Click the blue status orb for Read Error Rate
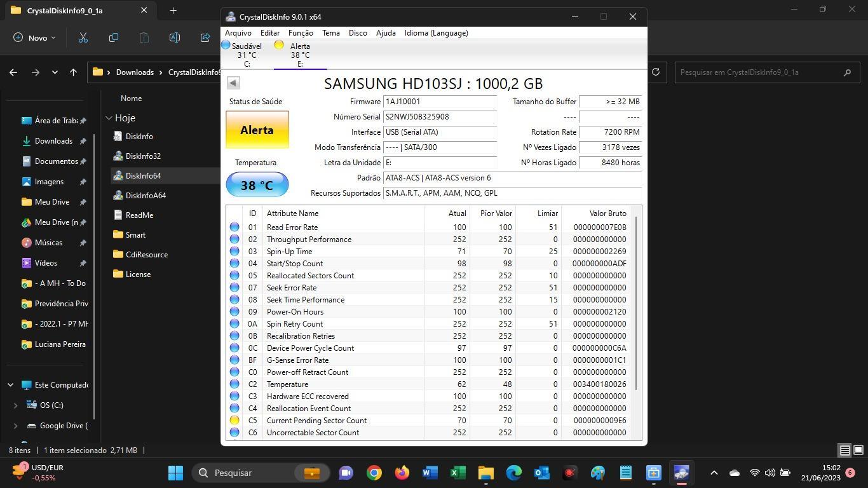The image size is (868, 488). [234, 227]
